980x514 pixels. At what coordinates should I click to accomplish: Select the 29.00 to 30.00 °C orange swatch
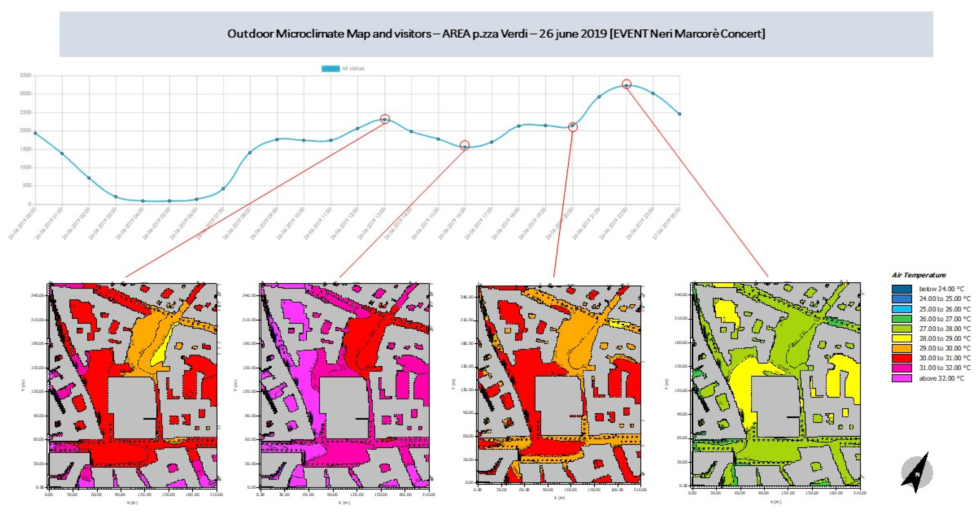click(x=902, y=348)
